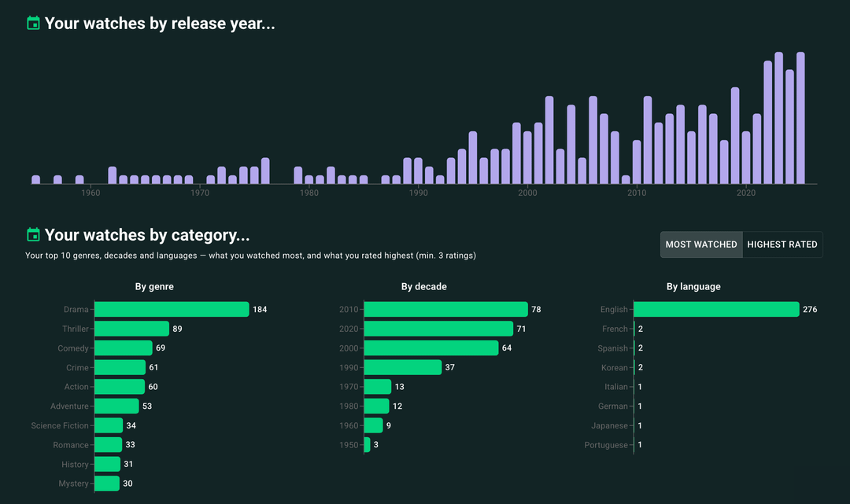Image resolution: width=850 pixels, height=504 pixels.
Task: Click the tallest bar at far right of year chart
Action: 800,118
